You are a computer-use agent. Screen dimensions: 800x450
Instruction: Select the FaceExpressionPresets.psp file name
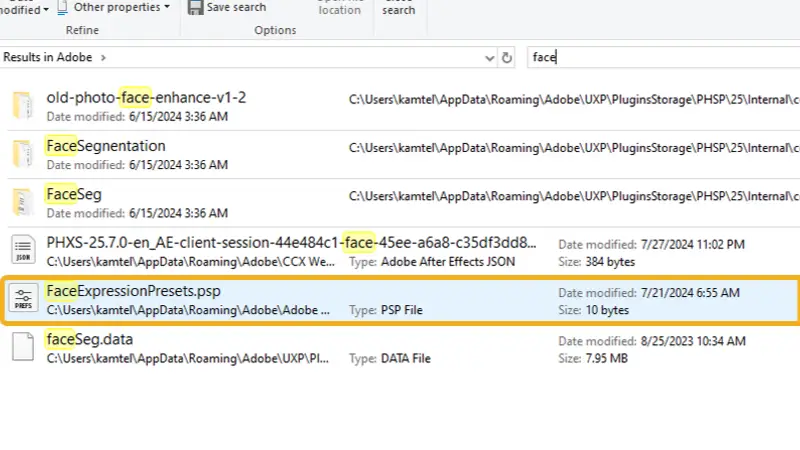pyautogui.click(x=134, y=291)
